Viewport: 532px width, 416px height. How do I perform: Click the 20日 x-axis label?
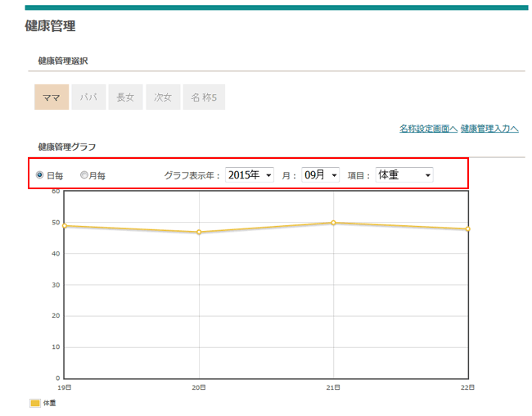pyautogui.click(x=199, y=387)
